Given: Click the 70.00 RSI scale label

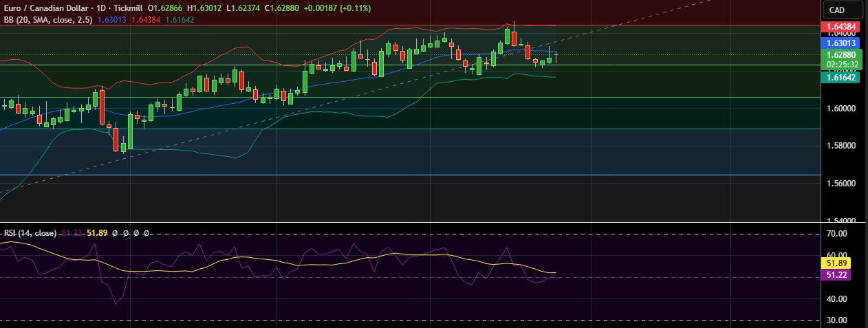Looking at the screenshot, I should (x=837, y=234).
